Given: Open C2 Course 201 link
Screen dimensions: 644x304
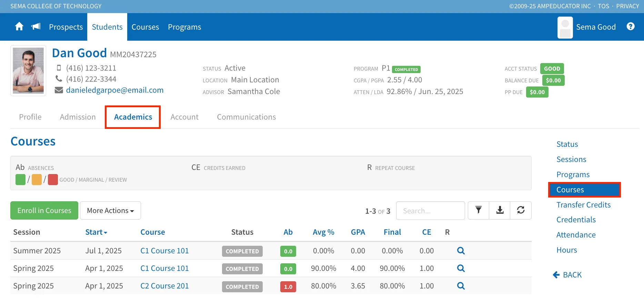Looking at the screenshot, I should coord(164,286).
